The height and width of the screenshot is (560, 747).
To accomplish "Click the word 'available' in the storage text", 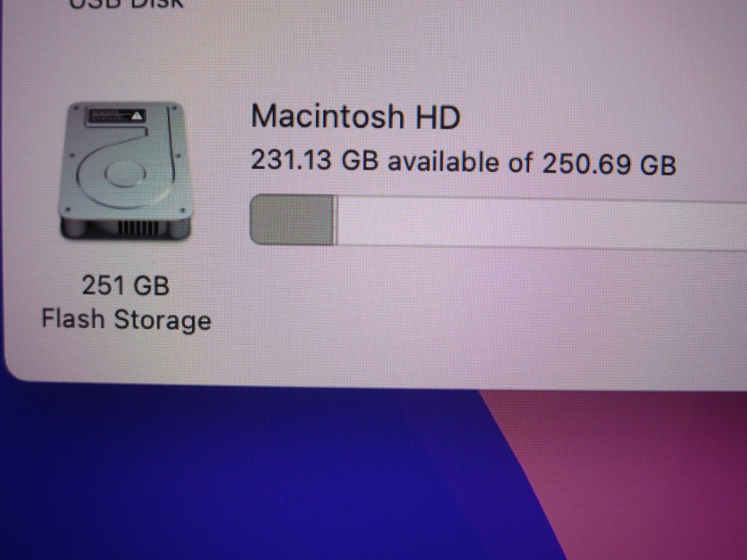I will [x=443, y=161].
